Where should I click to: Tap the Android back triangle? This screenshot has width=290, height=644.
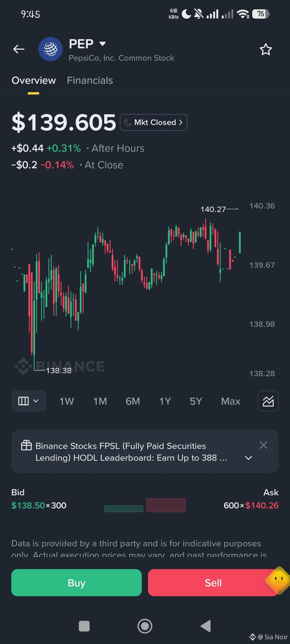click(x=206, y=626)
